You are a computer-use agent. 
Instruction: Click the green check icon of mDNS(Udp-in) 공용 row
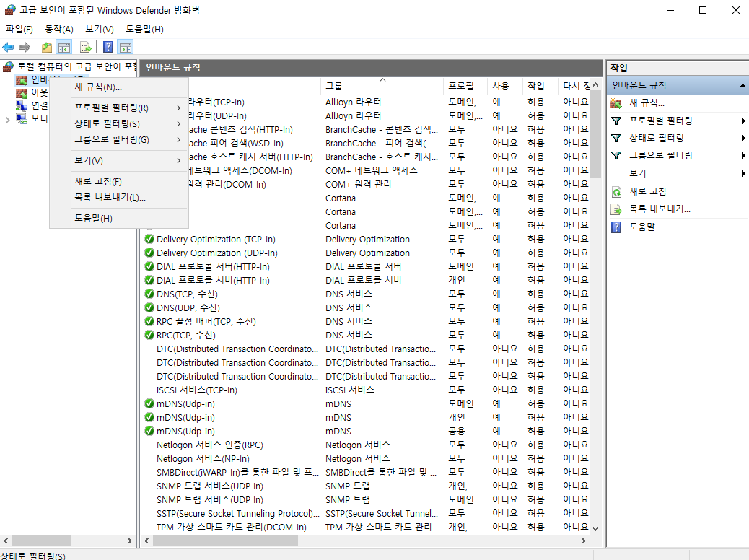point(149,431)
